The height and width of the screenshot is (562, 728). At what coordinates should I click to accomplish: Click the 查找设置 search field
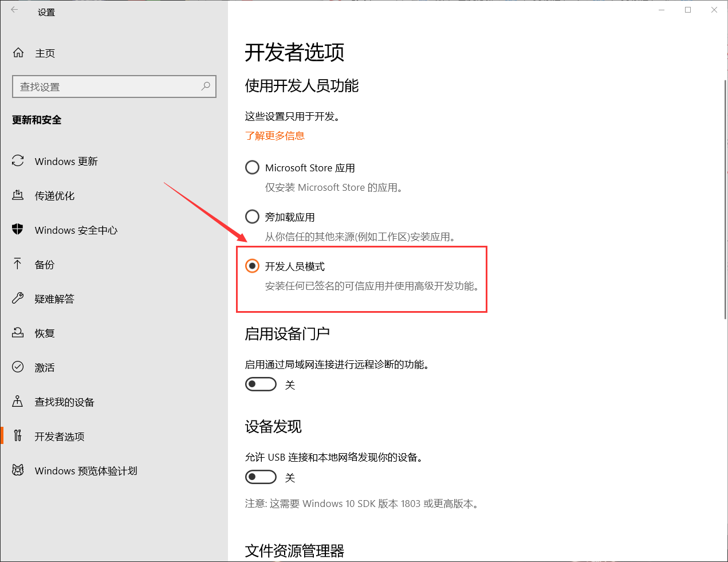(114, 86)
